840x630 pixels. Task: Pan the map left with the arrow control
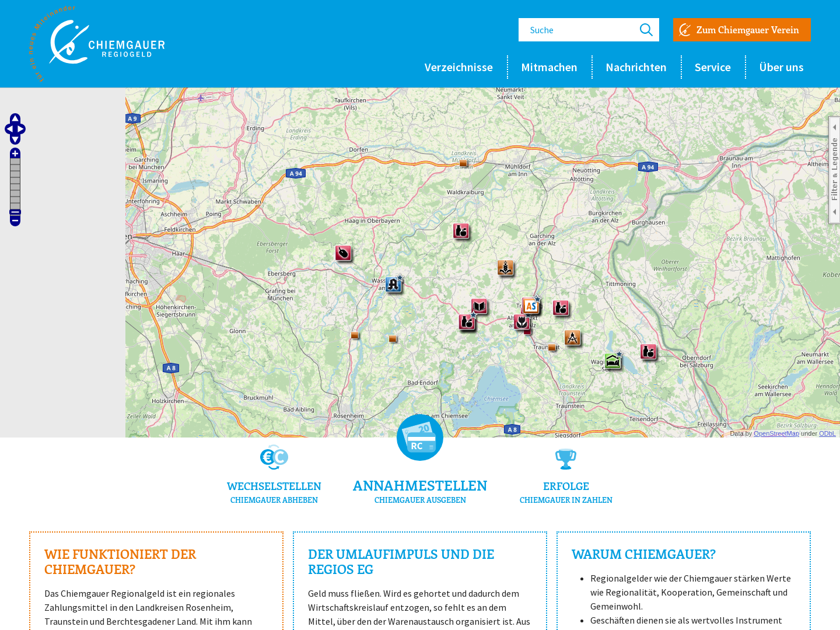tap(9, 129)
